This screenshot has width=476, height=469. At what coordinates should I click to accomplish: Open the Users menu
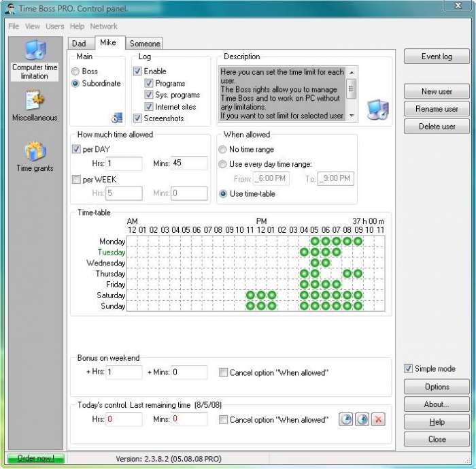click(x=55, y=27)
